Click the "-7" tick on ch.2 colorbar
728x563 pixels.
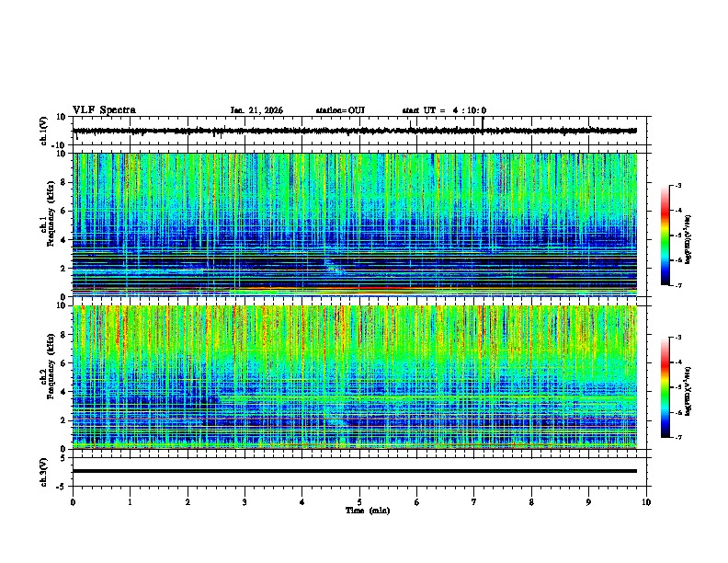pos(677,437)
